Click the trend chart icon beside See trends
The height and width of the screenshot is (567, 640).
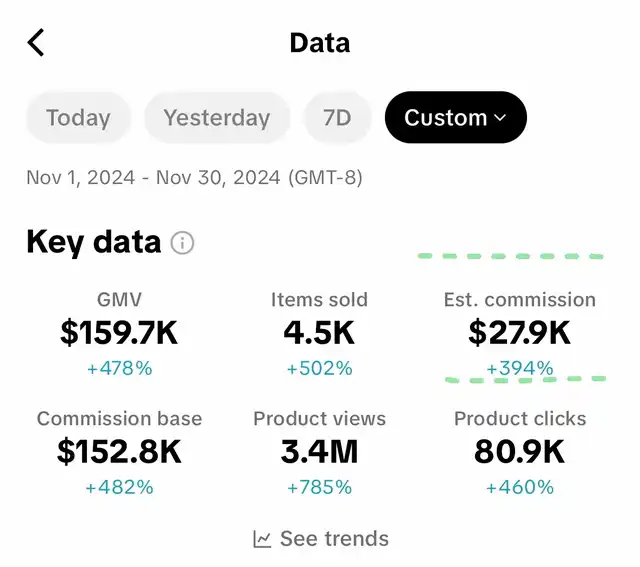pyautogui.click(x=262, y=539)
